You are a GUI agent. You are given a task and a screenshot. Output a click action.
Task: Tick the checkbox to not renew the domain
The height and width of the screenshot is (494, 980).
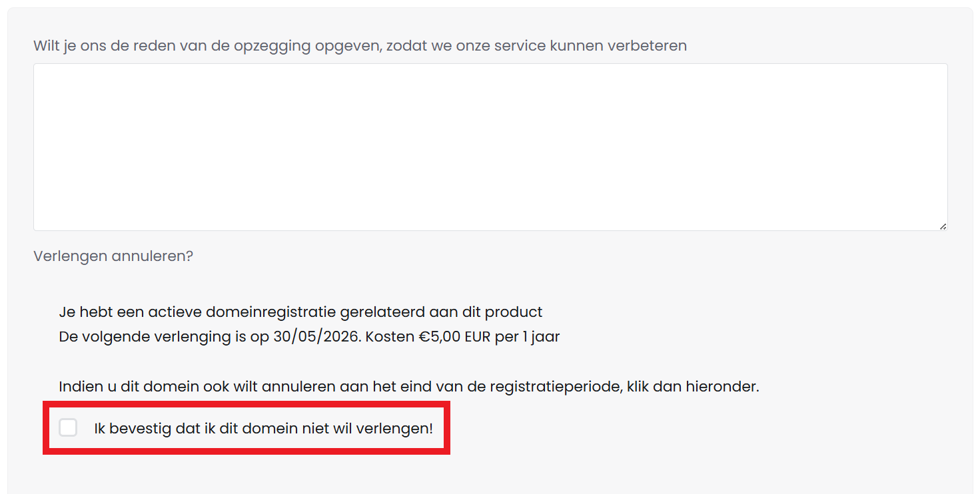coord(68,427)
